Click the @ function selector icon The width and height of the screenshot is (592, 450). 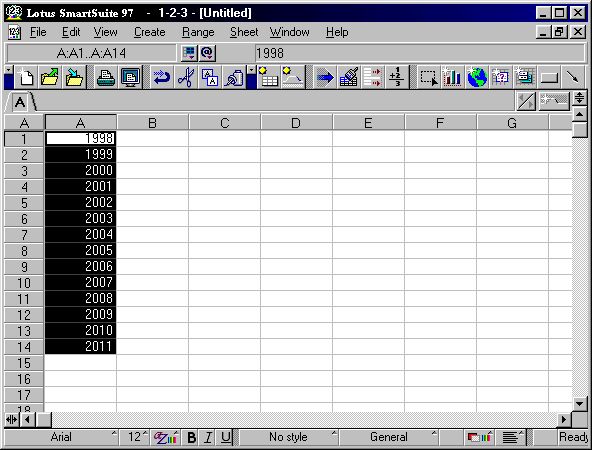click(207, 53)
